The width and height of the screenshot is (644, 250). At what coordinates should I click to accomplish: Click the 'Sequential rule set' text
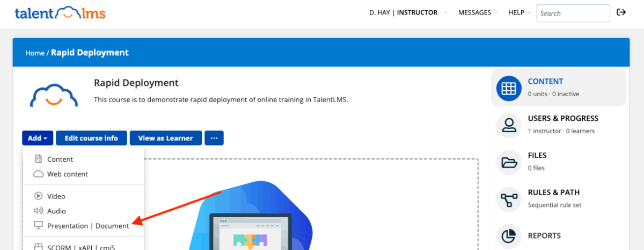coord(554,205)
